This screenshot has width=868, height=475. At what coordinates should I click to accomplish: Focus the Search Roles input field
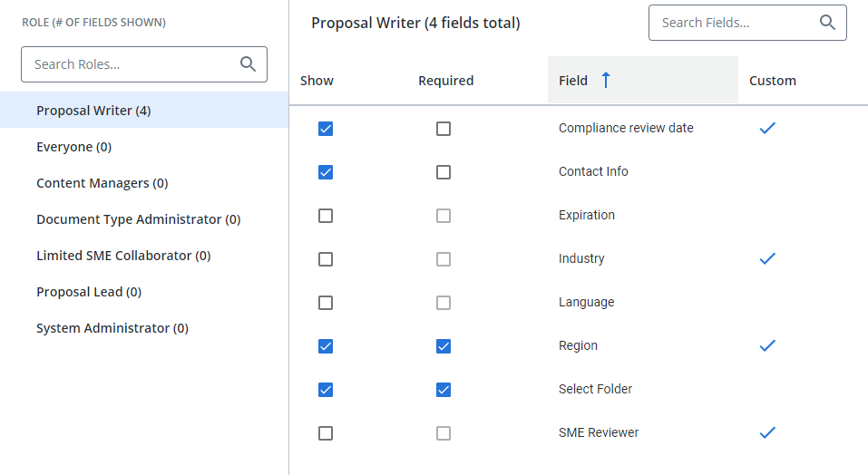pos(144,64)
